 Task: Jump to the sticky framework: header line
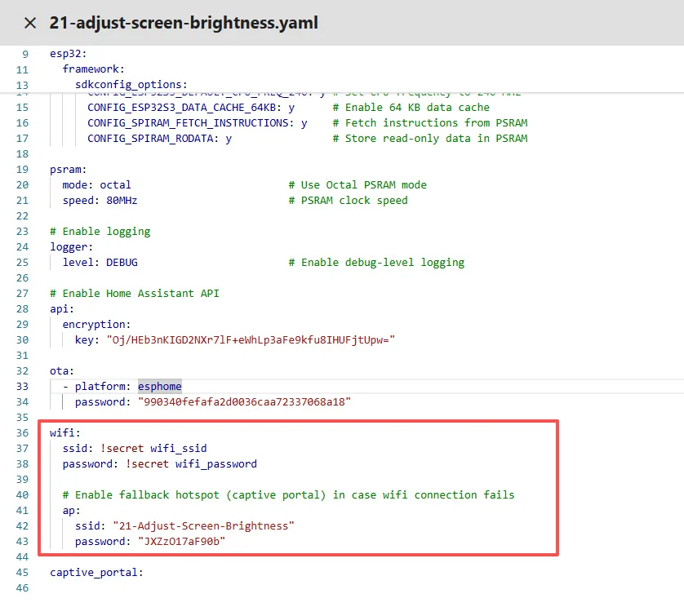coord(93,69)
